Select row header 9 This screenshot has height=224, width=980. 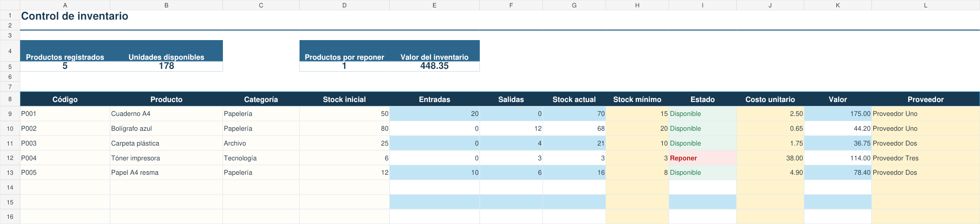[10, 114]
